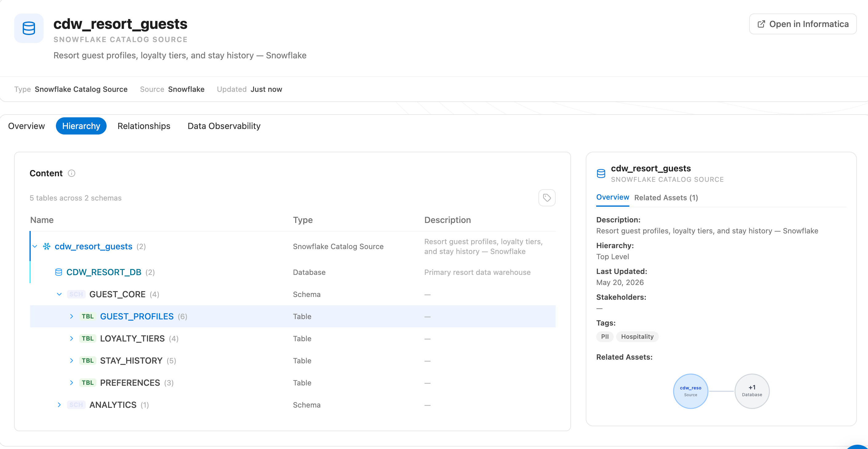Click the database icon in details panel
The width and height of the screenshot is (868, 449).
tap(601, 174)
